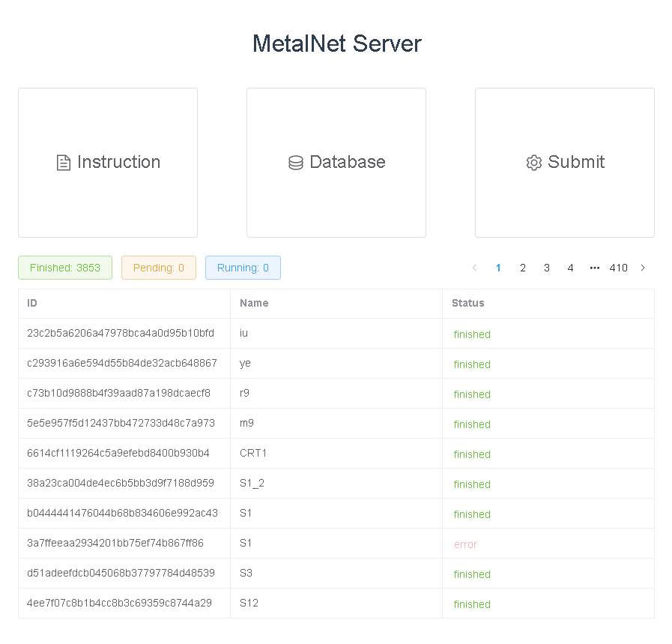Click the pagination ellipsis to jump pages
Viewport: 672px width, 644px height.
point(594,268)
